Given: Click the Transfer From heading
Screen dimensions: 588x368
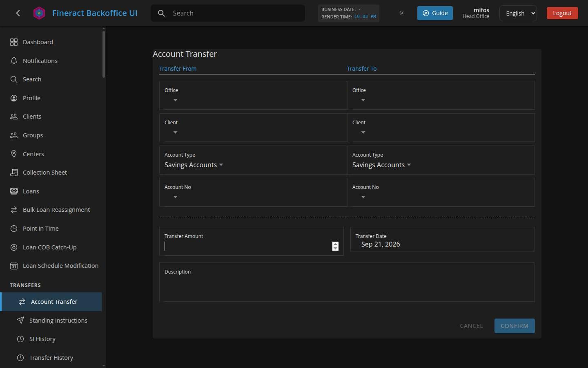Looking at the screenshot, I should coord(178,69).
